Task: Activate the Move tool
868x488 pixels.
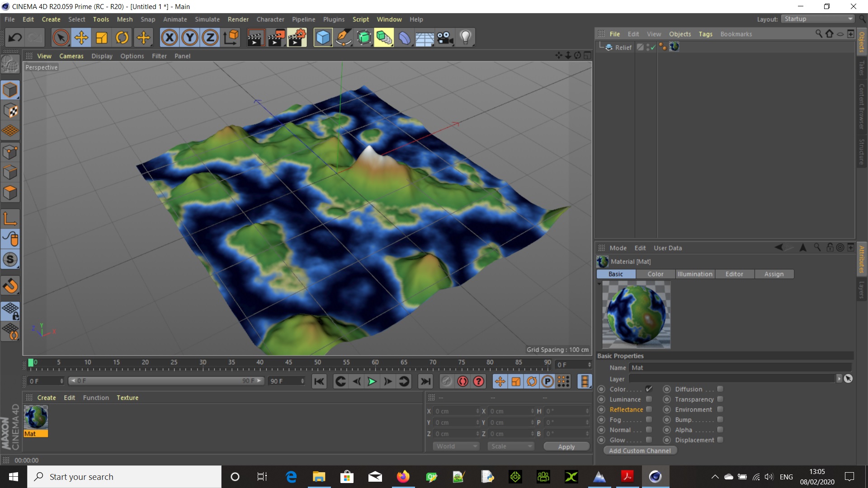Action: [x=81, y=38]
